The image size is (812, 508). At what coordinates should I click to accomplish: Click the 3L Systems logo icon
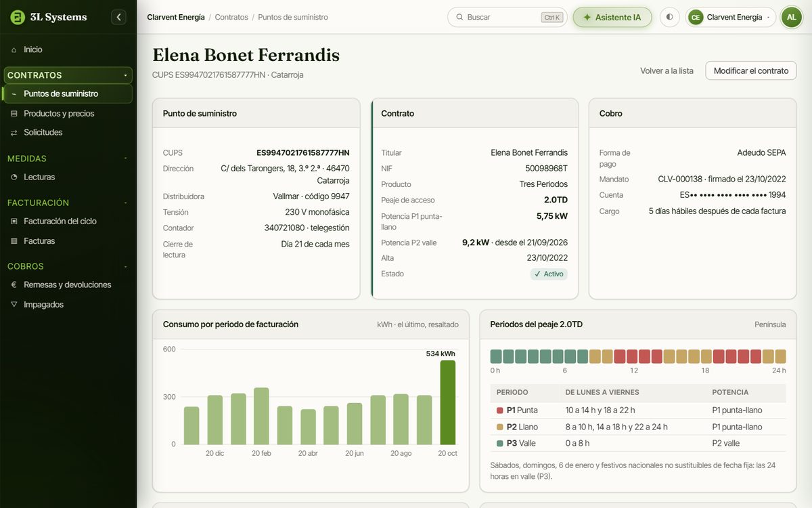pos(18,17)
